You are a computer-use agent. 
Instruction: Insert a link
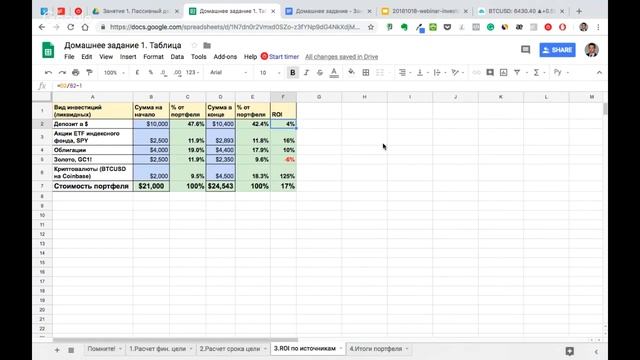coord(476,73)
